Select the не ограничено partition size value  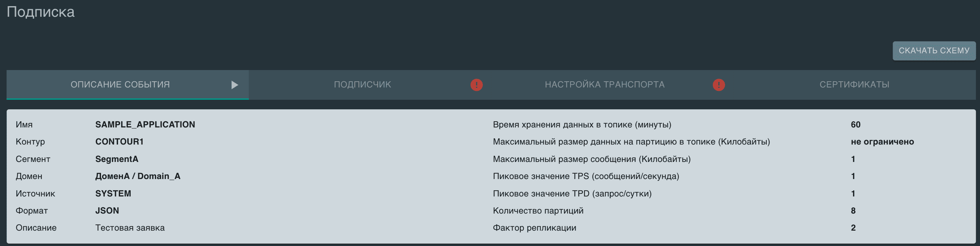(x=882, y=141)
